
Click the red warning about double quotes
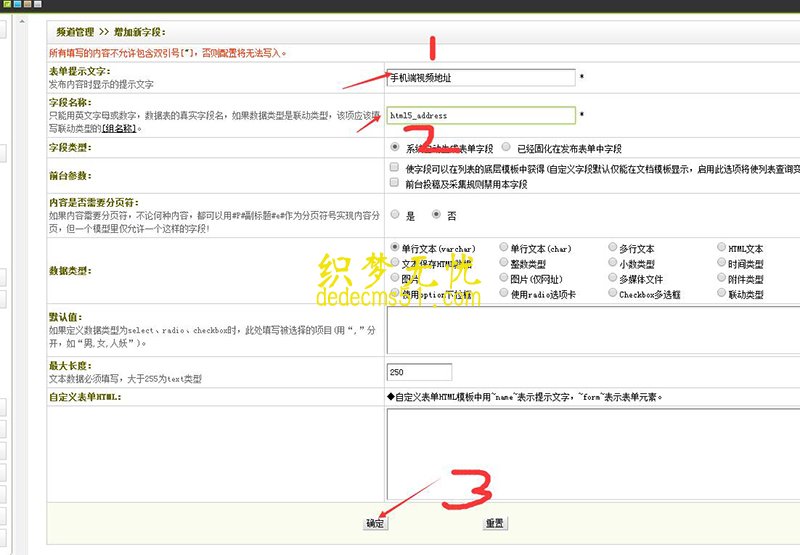pyautogui.click(x=168, y=53)
